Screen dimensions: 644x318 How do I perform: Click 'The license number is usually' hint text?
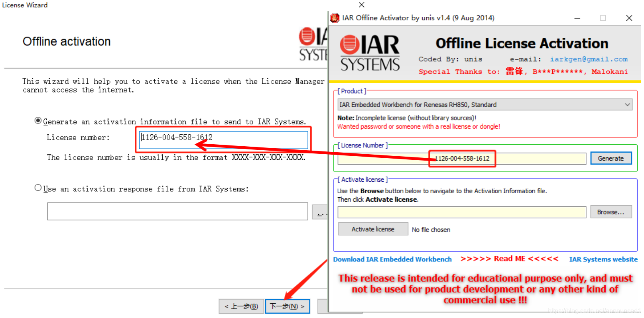tap(176, 157)
